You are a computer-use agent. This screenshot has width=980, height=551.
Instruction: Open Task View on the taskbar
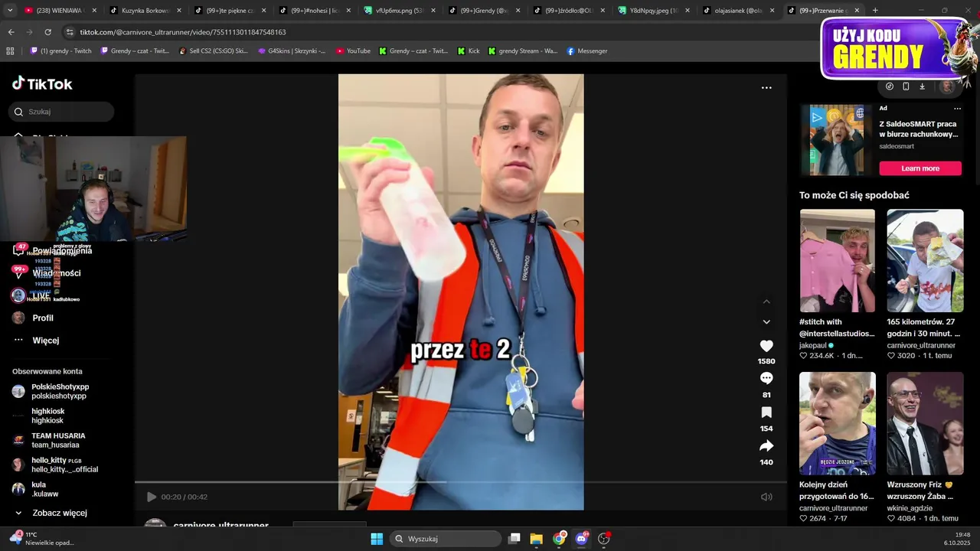tap(514, 539)
